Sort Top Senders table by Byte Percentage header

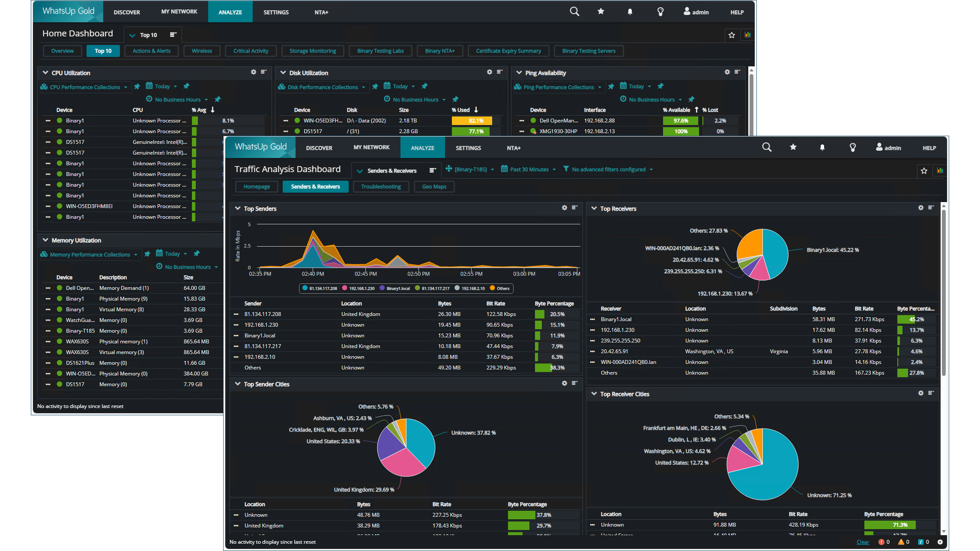[x=554, y=304]
